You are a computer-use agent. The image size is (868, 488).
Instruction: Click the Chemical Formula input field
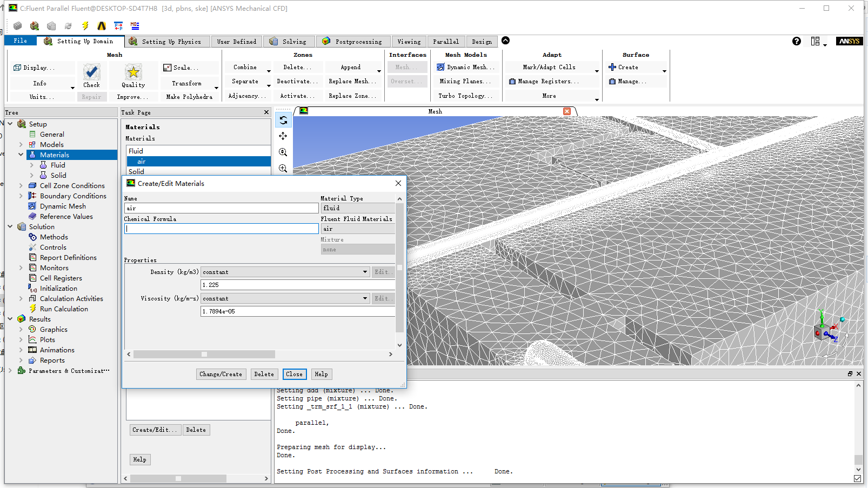tap(222, 229)
